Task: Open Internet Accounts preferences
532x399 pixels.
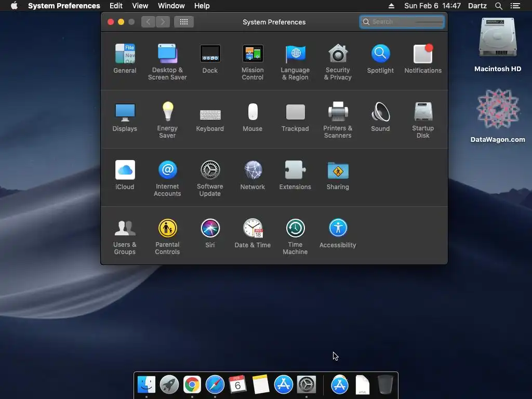Action: pos(167,178)
